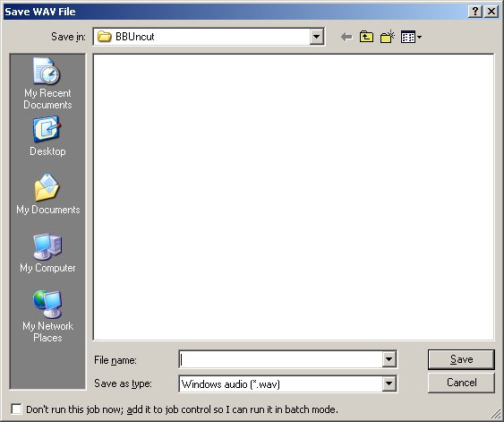Create a new folder
This screenshot has width=504, height=422.
(x=388, y=37)
